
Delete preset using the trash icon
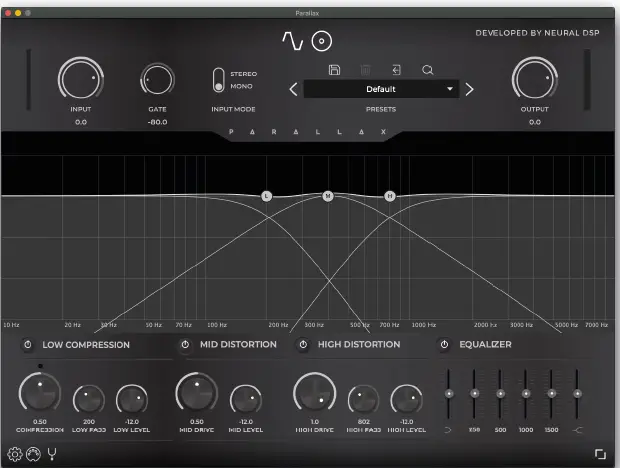coord(365,70)
